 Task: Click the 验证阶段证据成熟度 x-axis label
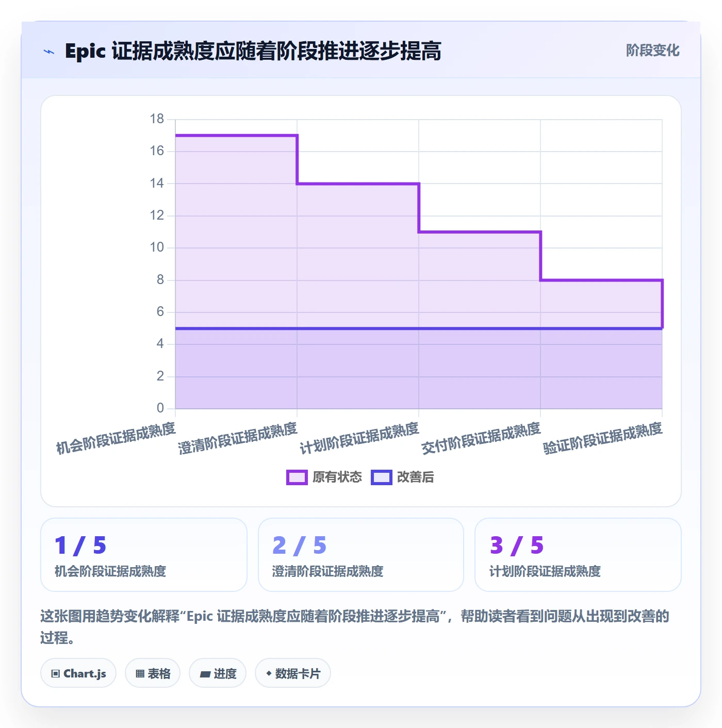[x=603, y=438]
